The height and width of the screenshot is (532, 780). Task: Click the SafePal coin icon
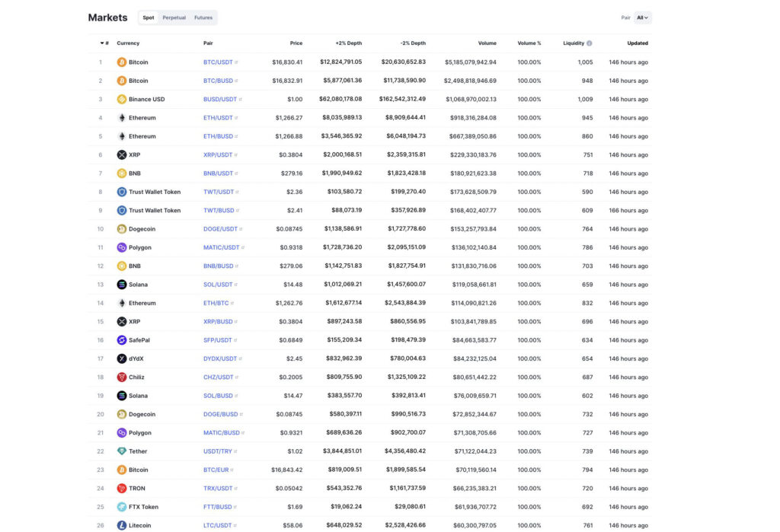(121, 340)
